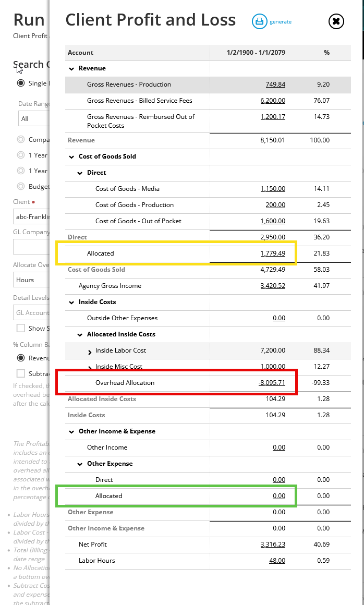Click the Gross Revenues - Billed Service Fees label
The width and height of the screenshot is (364, 605).
(x=140, y=100)
